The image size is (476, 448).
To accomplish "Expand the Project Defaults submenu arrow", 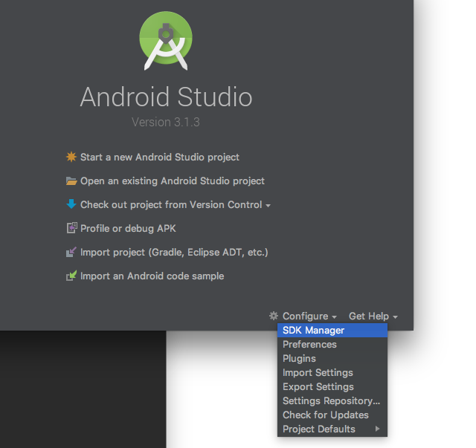I will point(377,429).
